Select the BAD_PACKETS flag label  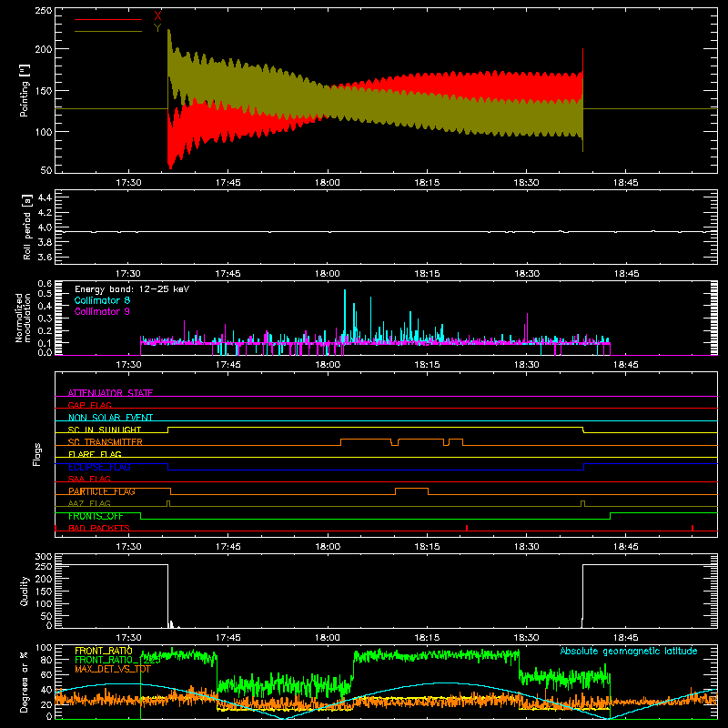coord(99,528)
